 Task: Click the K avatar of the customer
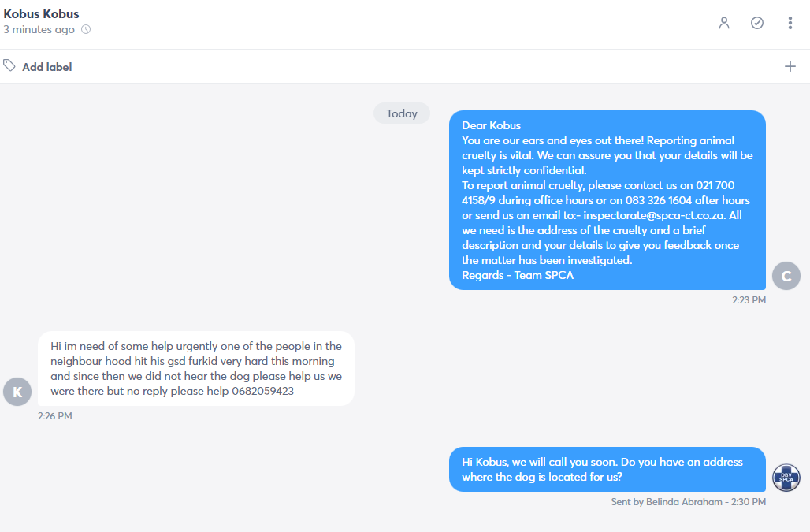click(x=17, y=392)
